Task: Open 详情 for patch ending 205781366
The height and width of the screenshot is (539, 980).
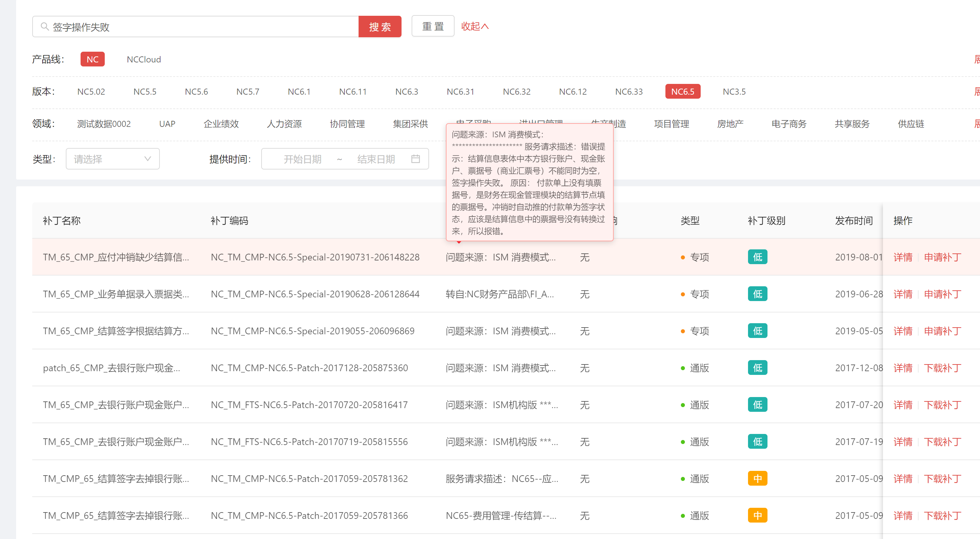Action: (903, 516)
